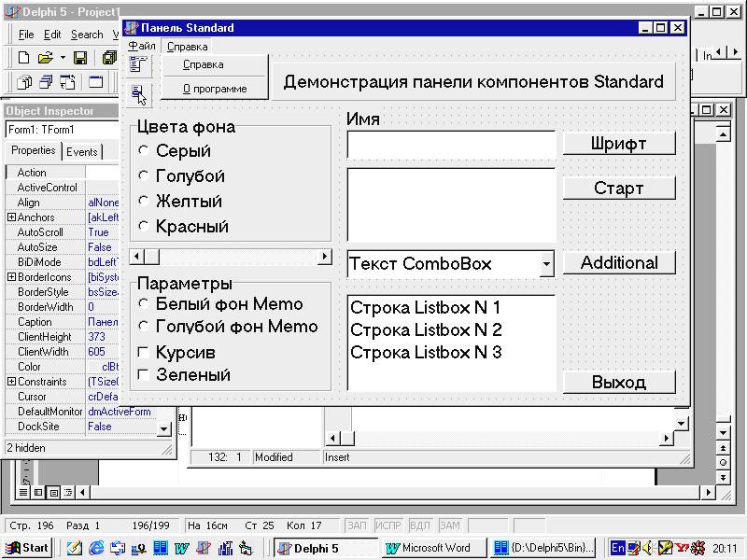Image resolution: width=747 pixels, height=560 pixels.
Task: Select the Желтый radio button
Action: point(144,201)
